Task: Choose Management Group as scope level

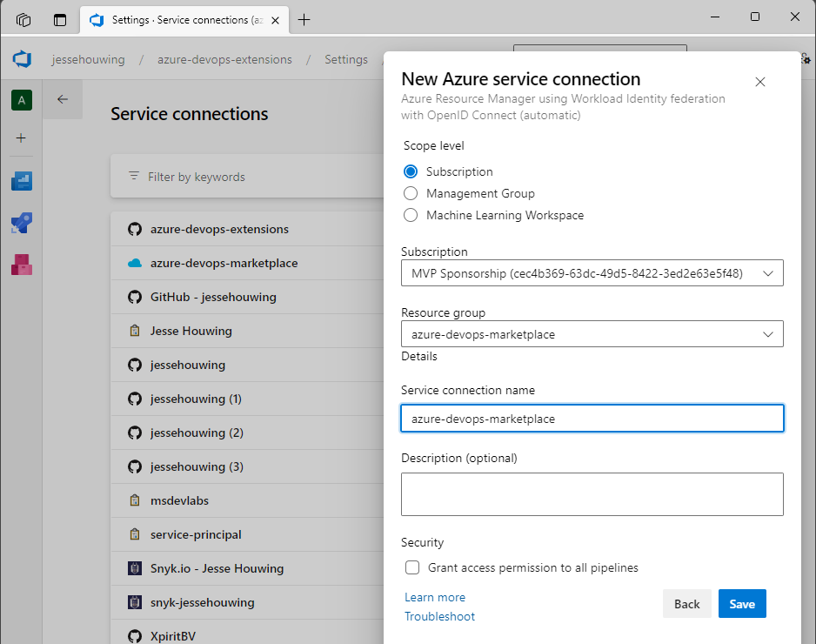Action: click(410, 193)
